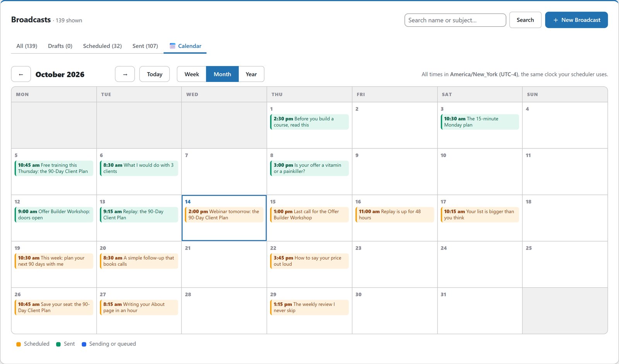Image resolution: width=619 pixels, height=364 pixels.
Task: Open 'Replay: the 90-Day Client Plan' event
Action: tap(139, 214)
